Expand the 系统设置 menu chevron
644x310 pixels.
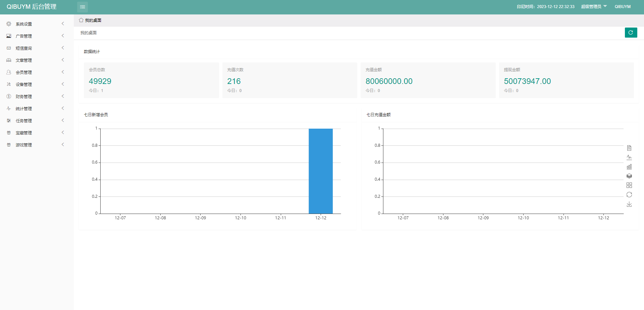63,24
